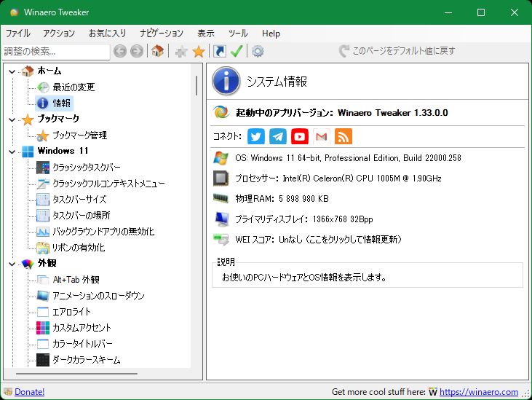Click the processor chip icon
Viewport: 532px width, 400px height.
221,179
